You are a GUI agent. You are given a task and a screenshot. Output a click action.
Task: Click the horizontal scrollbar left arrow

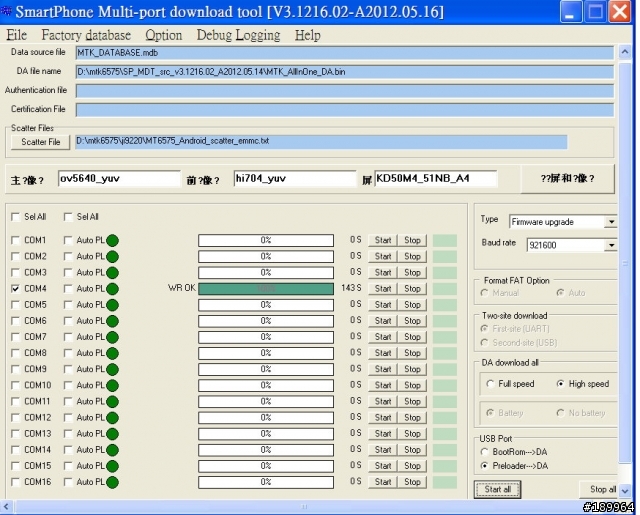tap(6, 507)
